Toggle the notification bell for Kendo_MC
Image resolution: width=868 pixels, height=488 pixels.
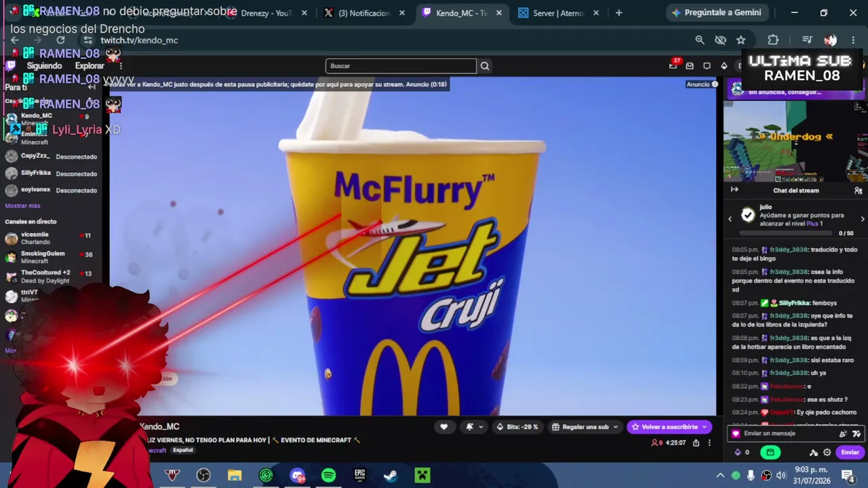pyautogui.click(x=469, y=427)
